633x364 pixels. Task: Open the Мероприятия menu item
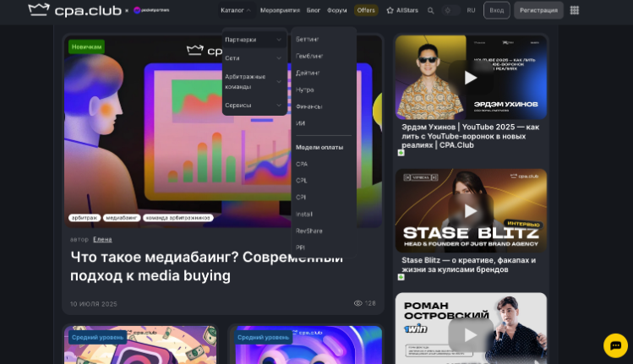(280, 10)
